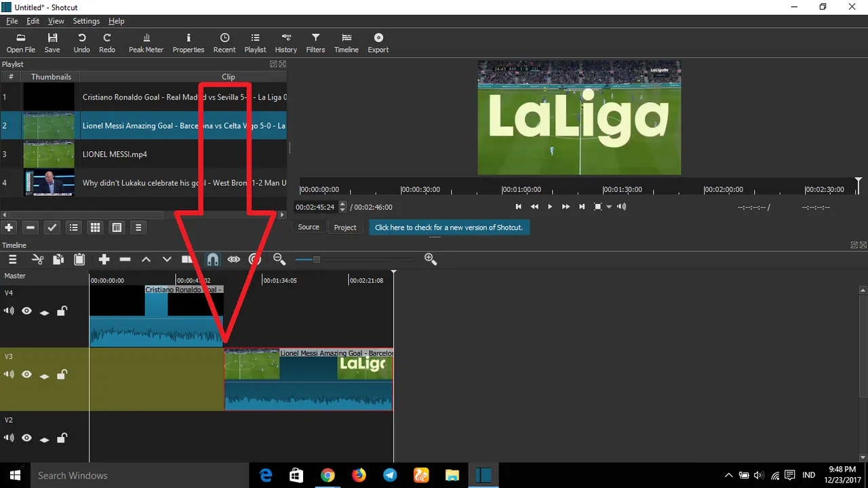Open the playlist hamburger menu
868x488 pixels.
pyautogui.click(x=138, y=228)
